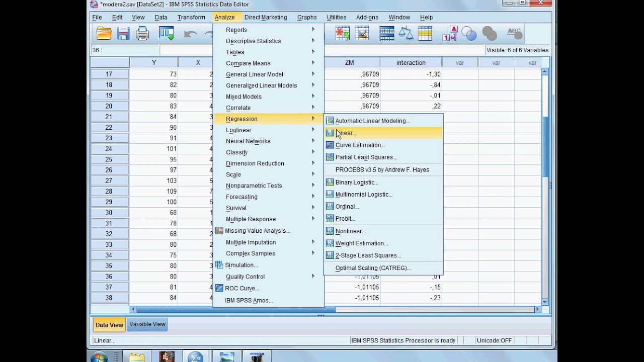The width and height of the screenshot is (644, 362).
Task: Click the Show All Variables icon
Action: tap(490, 34)
